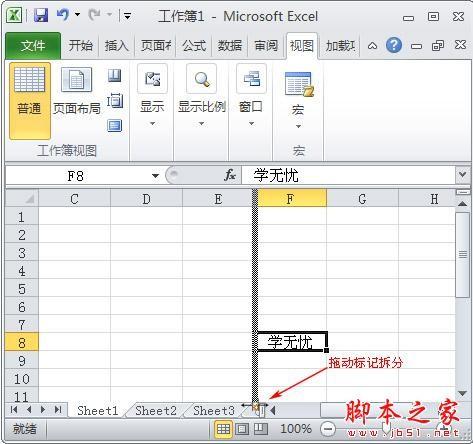Go to previous sheet tab arrow

[29, 409]
